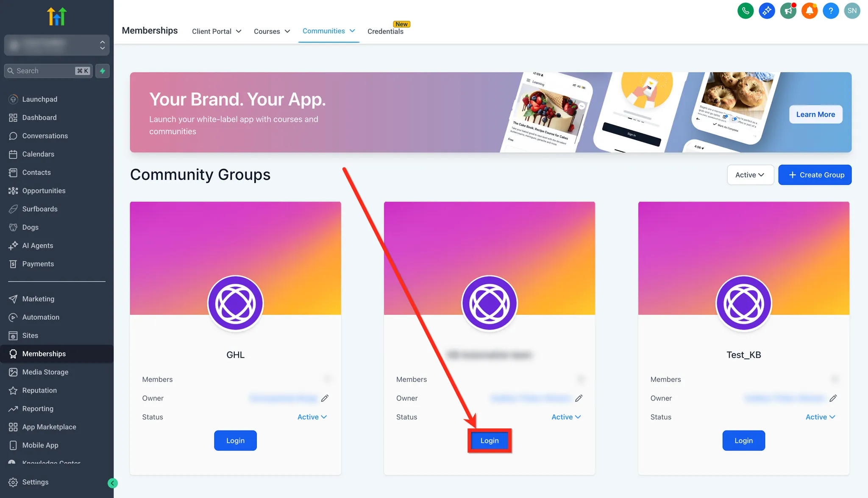The height and width of the screenshot is (498, 868).
Task: Open Status Active dropdown on Test_KB card
Action: coord(820,417)
